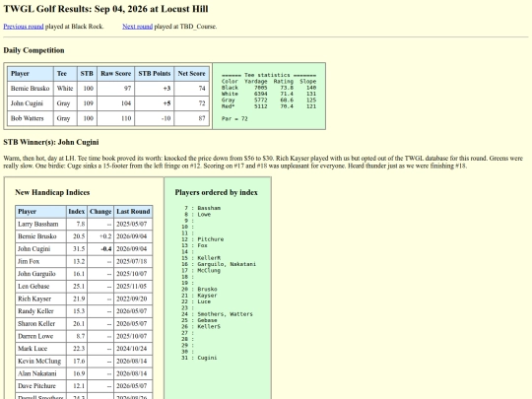This screenshot has width=532, height=399.
Task: Click Rich Kayser's last round 2022/09/20
Action: point(132,299)
